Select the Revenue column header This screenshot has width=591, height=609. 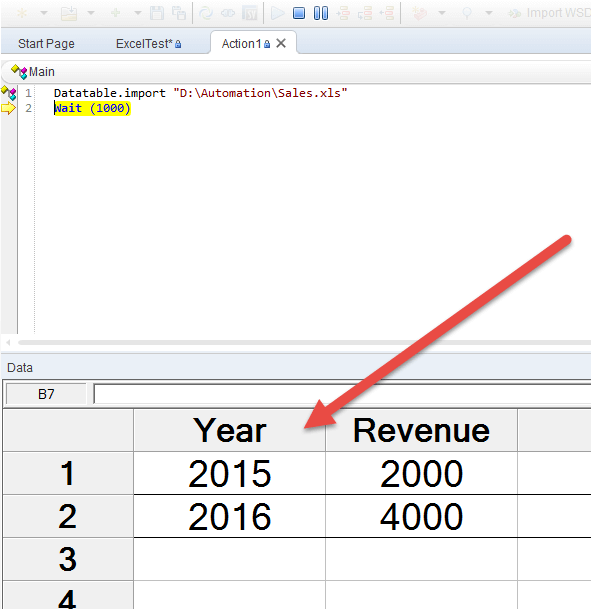pyautogui.click(x=421, y=430)
